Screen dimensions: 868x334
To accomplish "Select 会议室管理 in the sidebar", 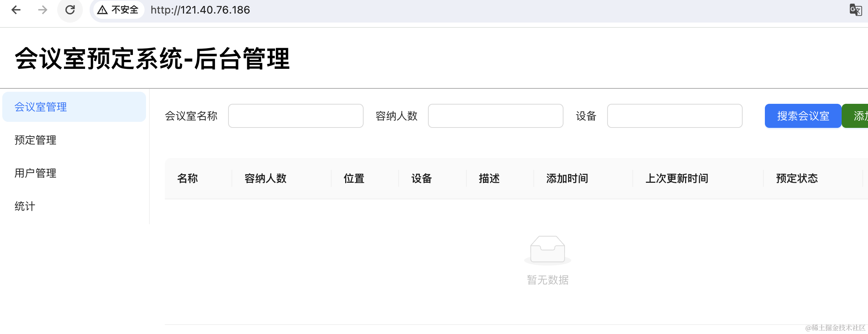I will [x=41, y=107].
